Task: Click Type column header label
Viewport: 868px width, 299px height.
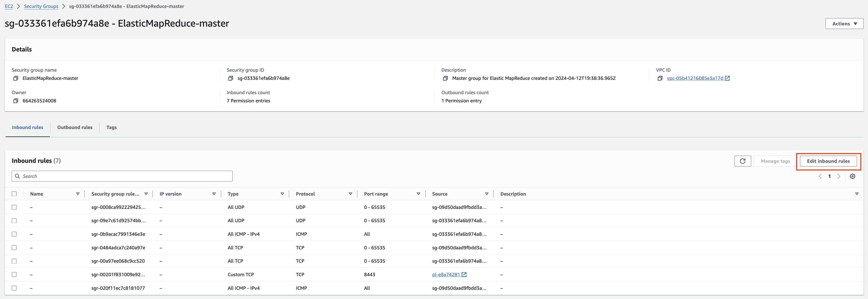Action: pos(233,194)
